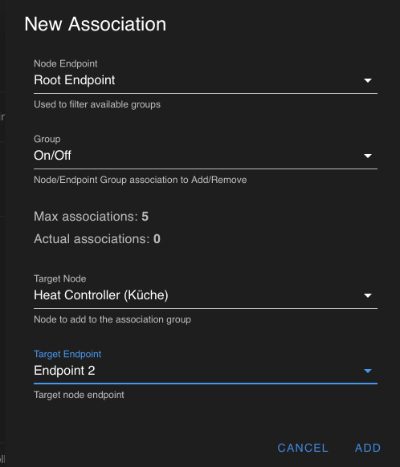Click the Heat Controller (Küche) selection
This screenshot has width=400, height=467.
[206, 295]
